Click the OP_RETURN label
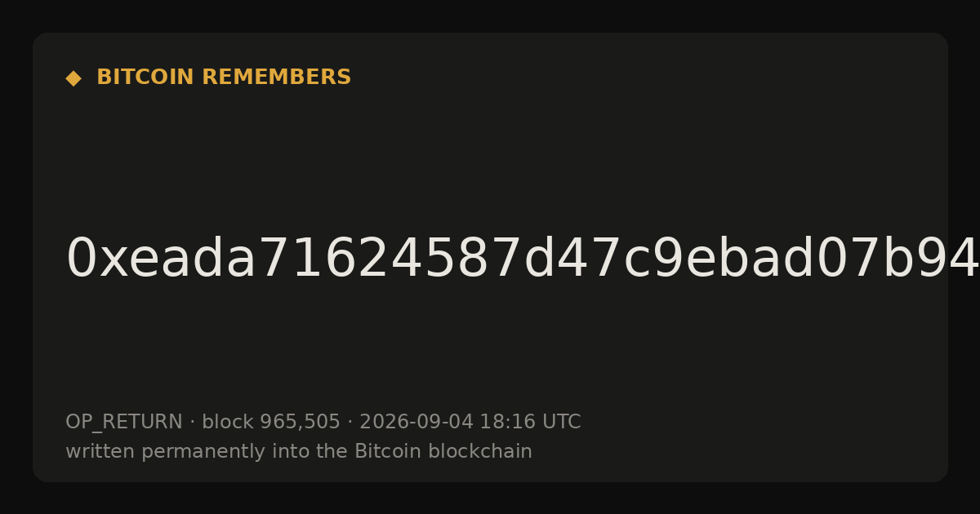This screenshot has width=980, height=514. pos(124,422)
